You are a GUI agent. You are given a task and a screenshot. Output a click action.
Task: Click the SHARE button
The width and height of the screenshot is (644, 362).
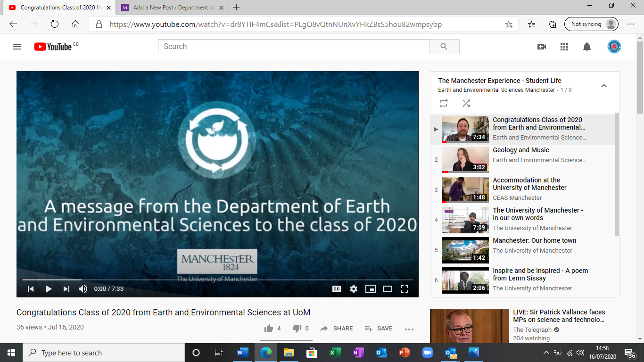tap(336, 329)
